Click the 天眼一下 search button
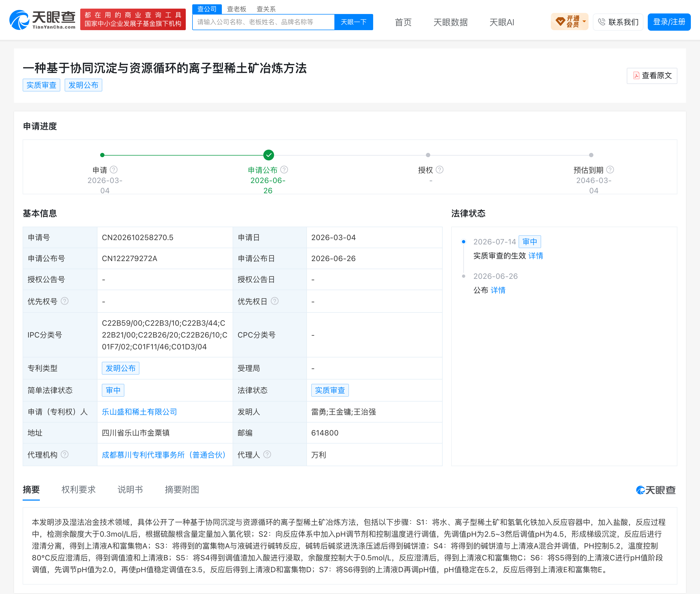Image resolution: width=700 pixels, height=594 pixels. (354, 22)
